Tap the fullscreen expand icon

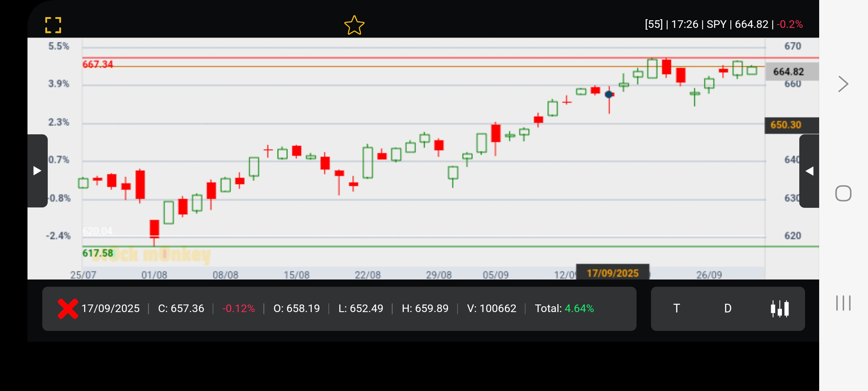(x=53, y=25)
